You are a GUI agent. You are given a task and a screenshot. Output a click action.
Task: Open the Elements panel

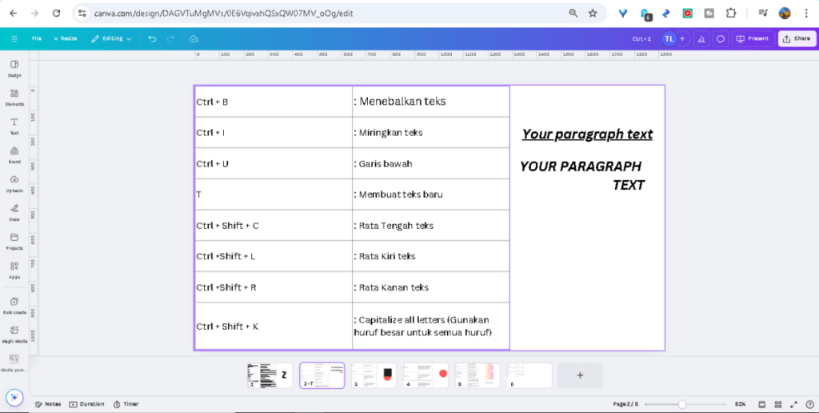coord(14,97)
